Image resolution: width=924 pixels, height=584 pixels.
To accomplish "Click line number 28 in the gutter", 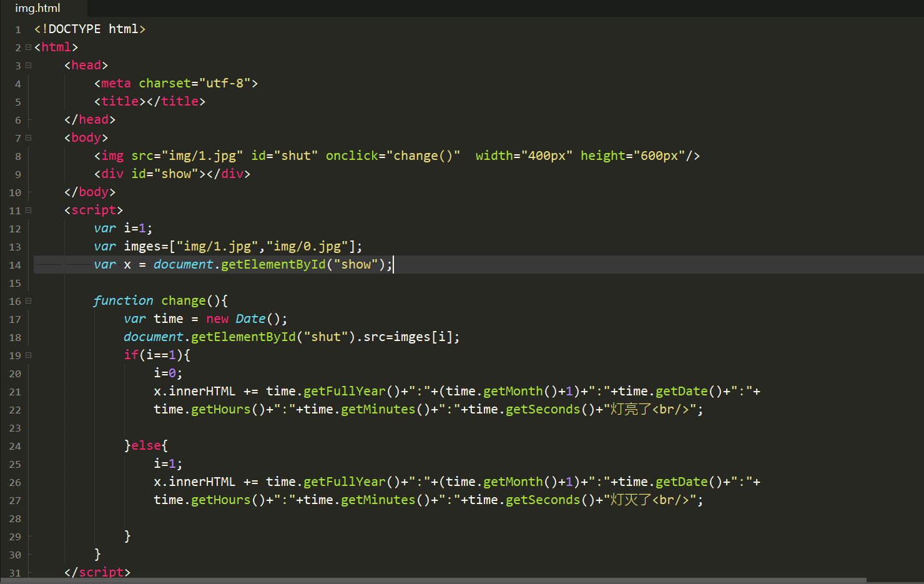I will pos(15,518).
